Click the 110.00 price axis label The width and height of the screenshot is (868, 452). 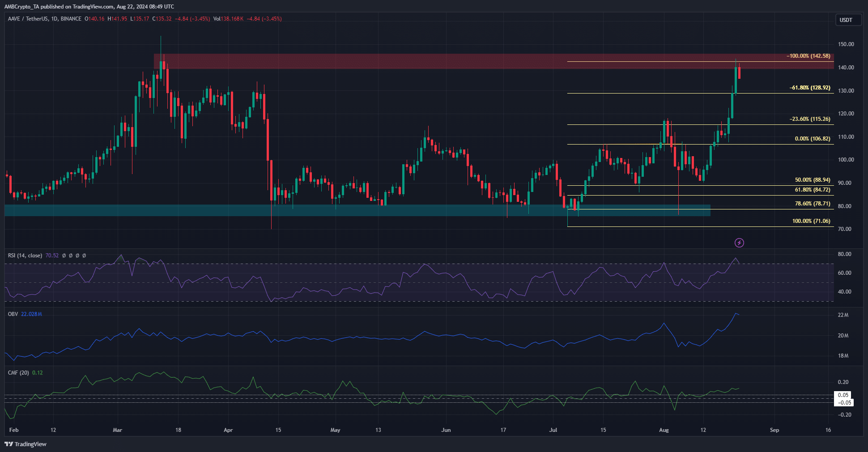[x=846, y=137]
